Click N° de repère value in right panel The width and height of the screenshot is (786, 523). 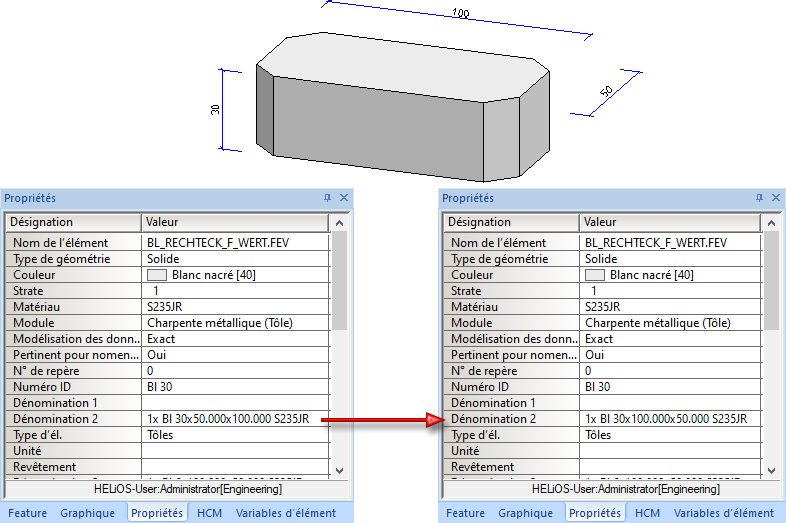tap(588, 371)
